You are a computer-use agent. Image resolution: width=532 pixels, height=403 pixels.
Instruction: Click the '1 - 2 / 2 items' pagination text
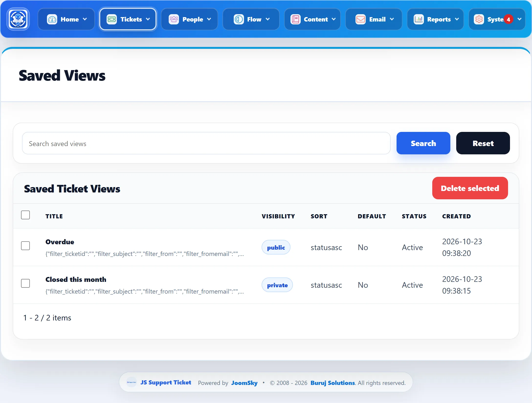tap(47, 318)
